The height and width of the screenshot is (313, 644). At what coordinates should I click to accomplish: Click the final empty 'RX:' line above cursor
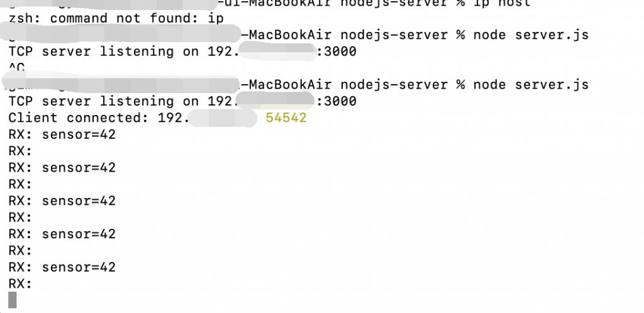click(x=21, y=284)
